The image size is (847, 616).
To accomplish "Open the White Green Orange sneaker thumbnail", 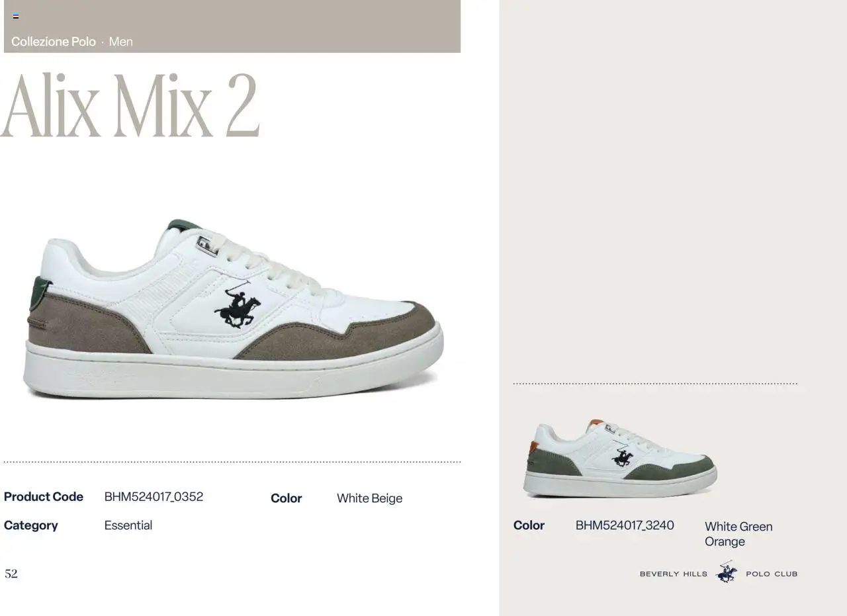I will click(x=620, y=458).
